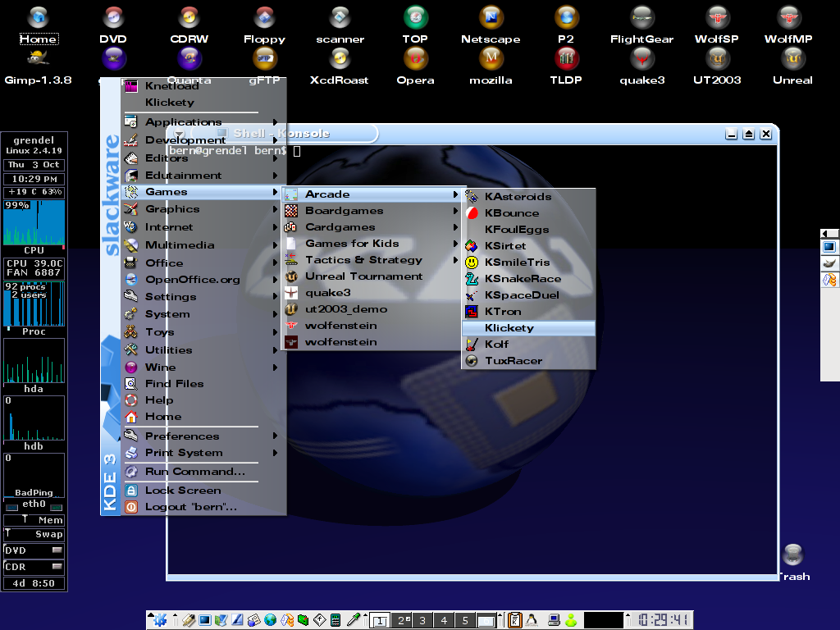Viewport: 840px width, 630px height.
Task: Choose Lock Screen from the K menu
Action: pos(202,491)
